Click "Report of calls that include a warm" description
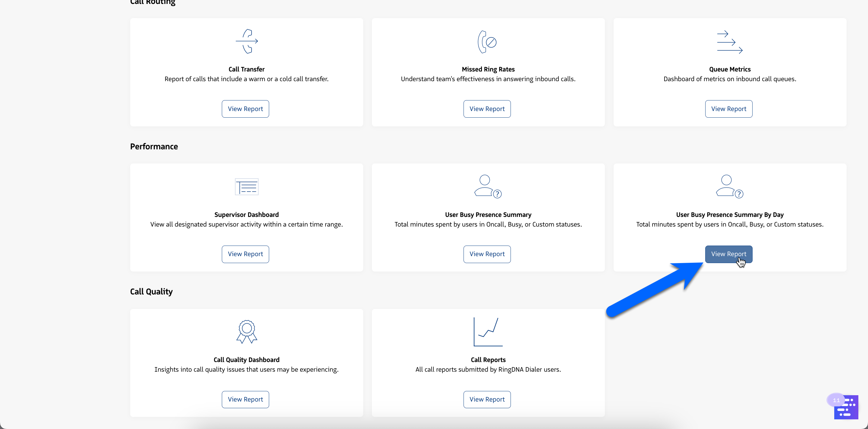The height and width of the screenshot is (429, 868). click(246, 79)
